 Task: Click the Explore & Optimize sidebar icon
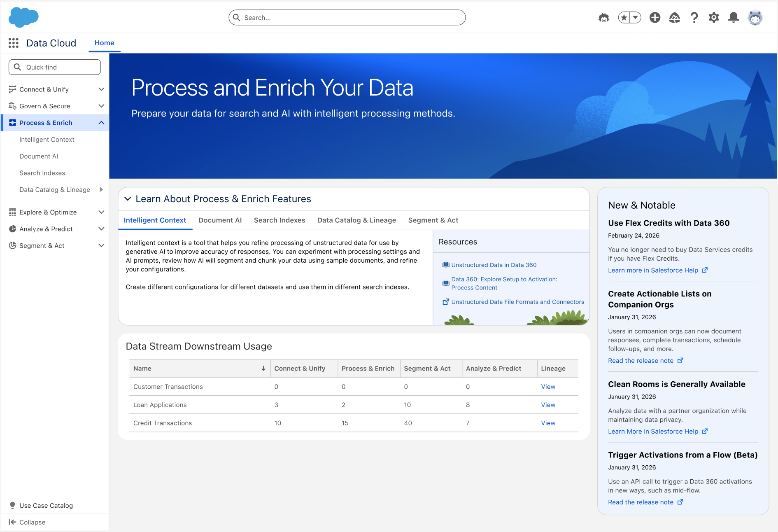point(12,212)
